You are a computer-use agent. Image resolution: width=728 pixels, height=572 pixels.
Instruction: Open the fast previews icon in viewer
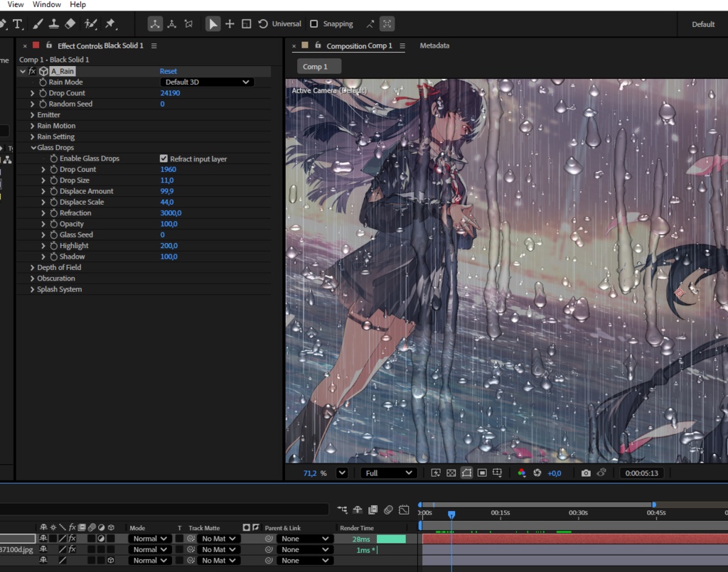click(436, 473)
